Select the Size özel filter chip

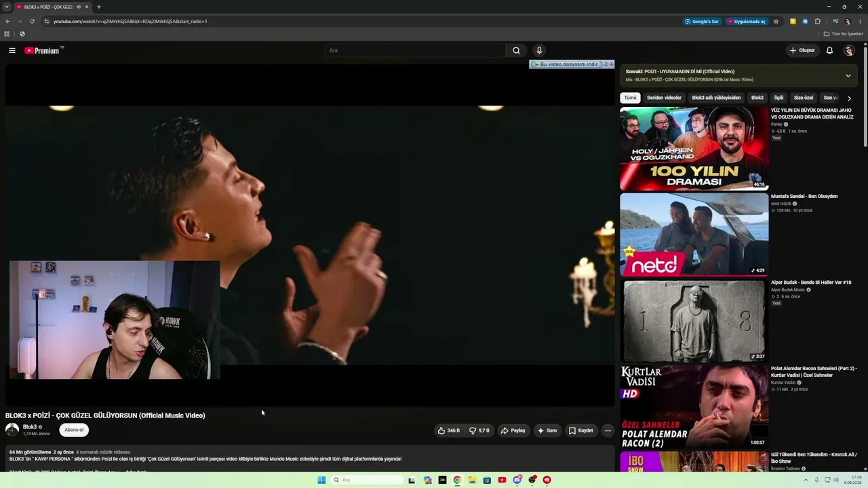(804, 98)
